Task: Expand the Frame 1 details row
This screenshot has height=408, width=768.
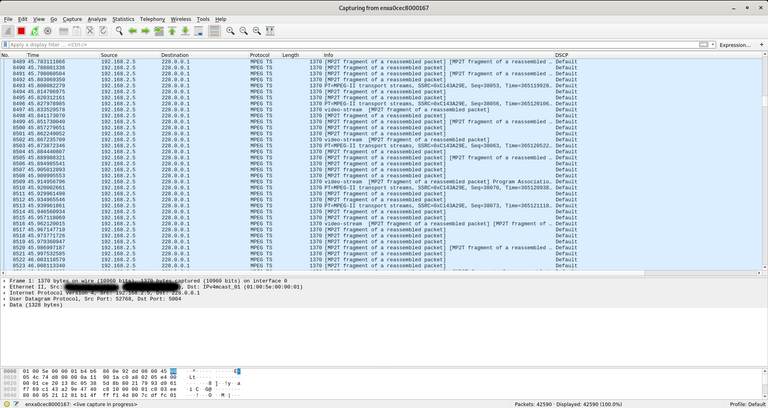Action: click(5, 281)
